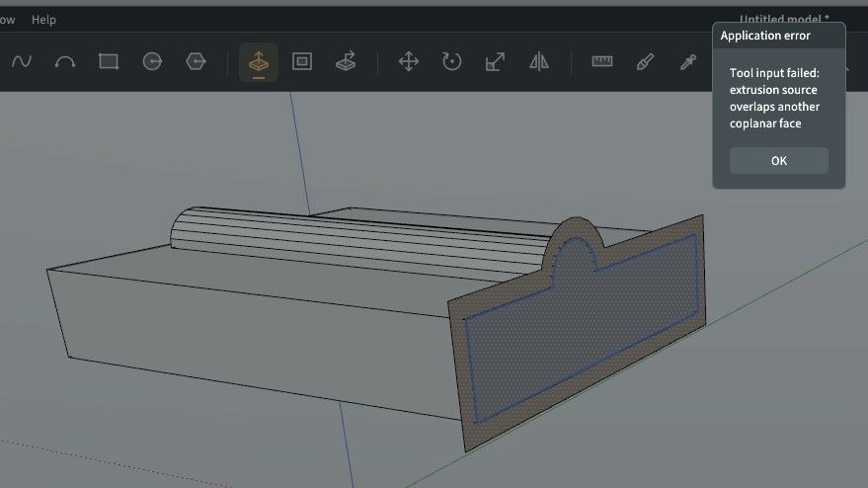Select the Freehand curve tool
868x488 pixels.
22,61
